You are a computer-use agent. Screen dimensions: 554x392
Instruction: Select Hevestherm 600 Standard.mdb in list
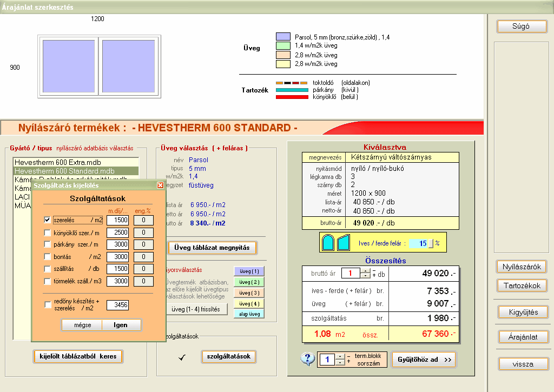pos(76,171)
